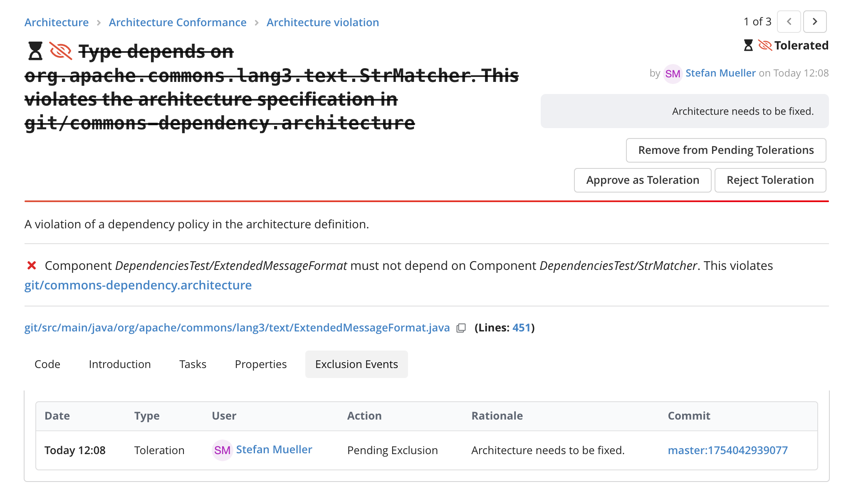Open the Introduction tab

point(120,364)
